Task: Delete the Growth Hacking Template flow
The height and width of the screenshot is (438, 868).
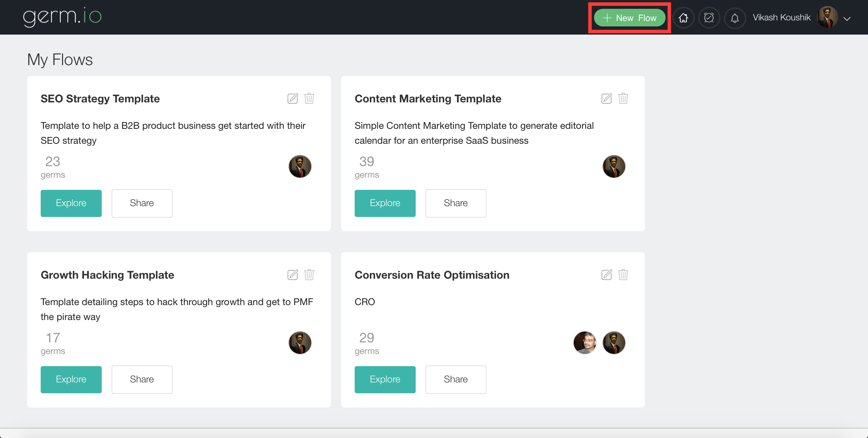Action: (x=309, y=275)
